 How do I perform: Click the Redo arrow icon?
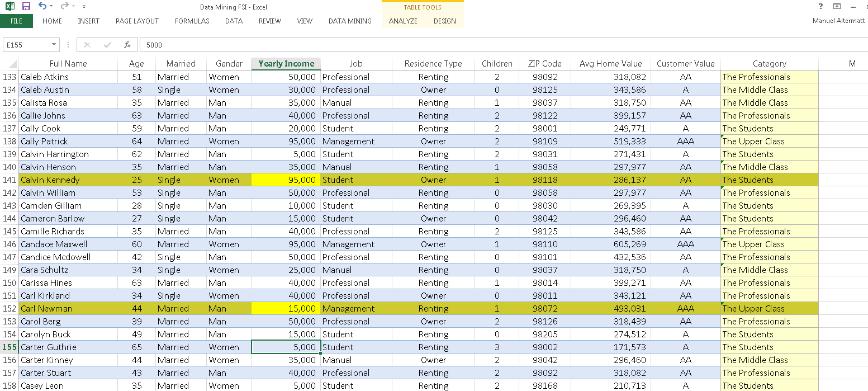pos(64,6)
